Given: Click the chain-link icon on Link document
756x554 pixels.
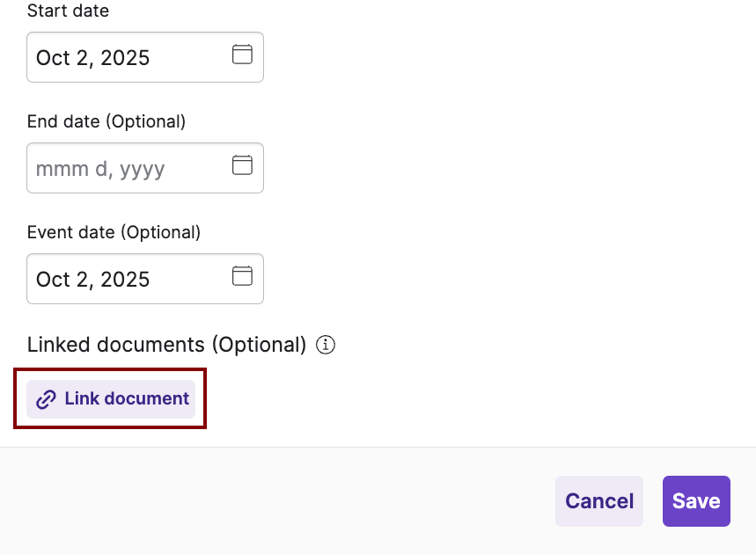Looking at the screenshot, I should (x=45, y=399).
